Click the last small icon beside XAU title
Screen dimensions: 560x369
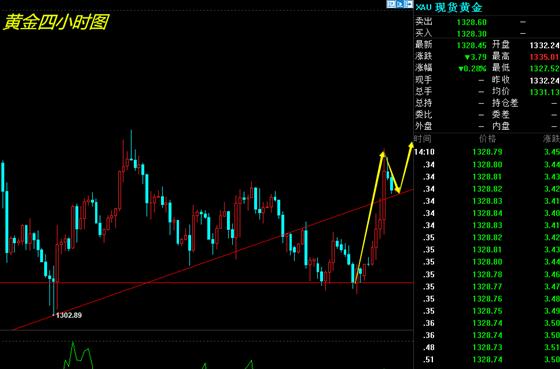[x=409, y=4]
